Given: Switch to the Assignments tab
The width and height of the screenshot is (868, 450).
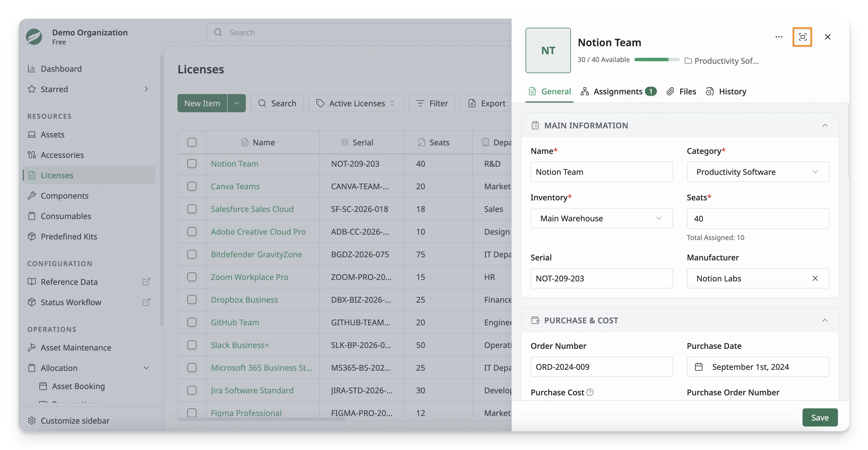Looking at the screenshot, I should click(x=618, y=91).
